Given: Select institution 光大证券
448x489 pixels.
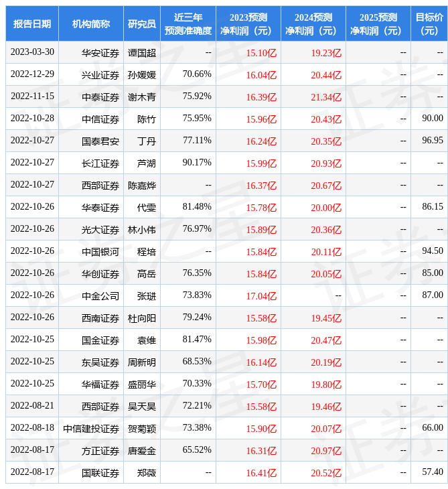Looking at the screenshot, I should click(x=100, y=230).
